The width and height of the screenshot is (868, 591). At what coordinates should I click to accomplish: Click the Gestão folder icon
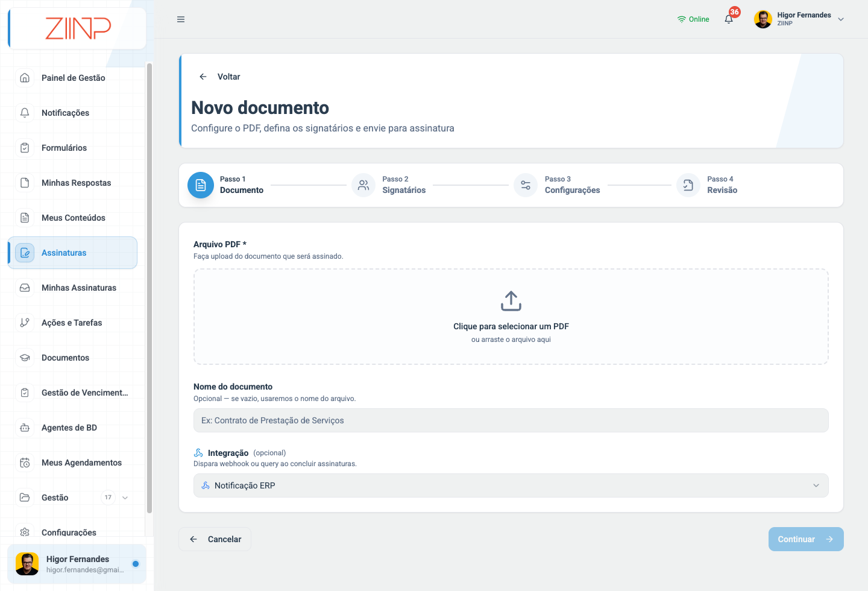pos(25,498)
